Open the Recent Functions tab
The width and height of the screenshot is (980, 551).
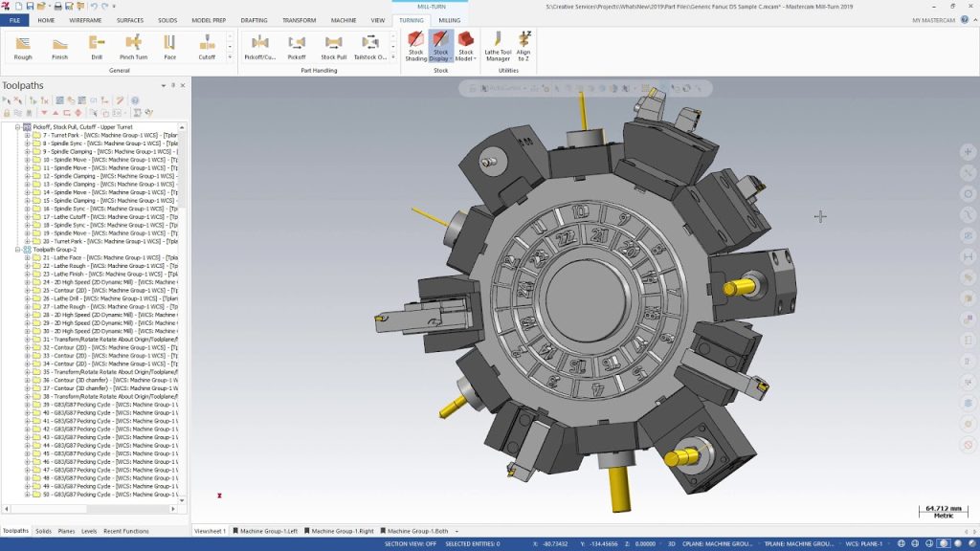125,531
